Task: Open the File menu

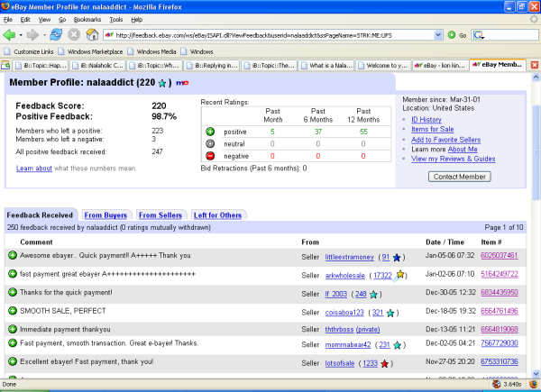Action: (8, 20)
